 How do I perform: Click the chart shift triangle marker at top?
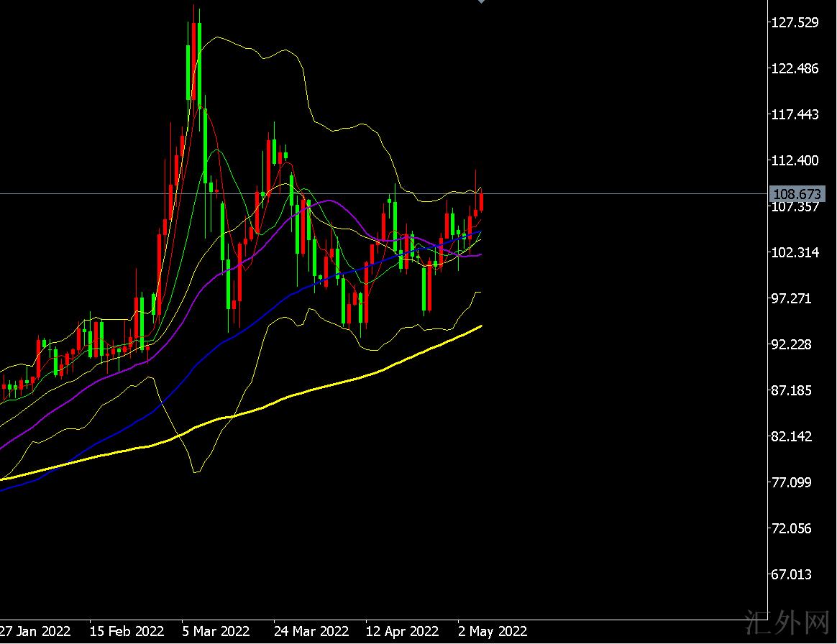(x=481, y=2)
